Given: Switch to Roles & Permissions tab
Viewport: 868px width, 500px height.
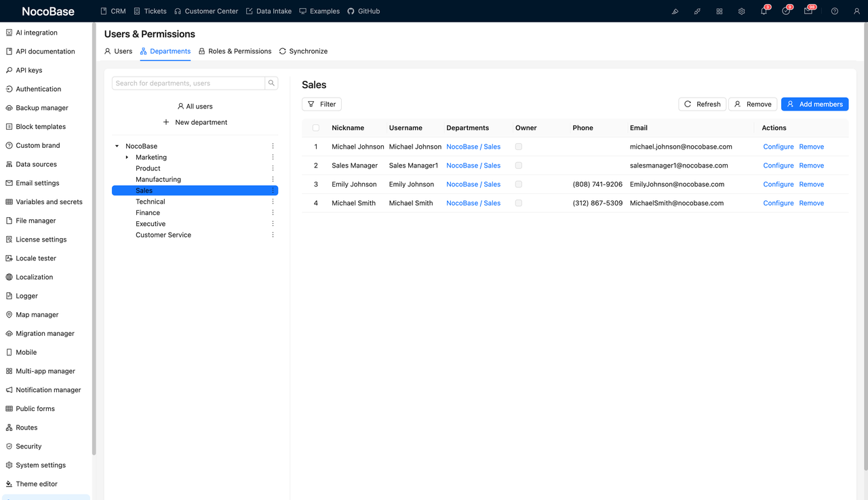Looking at the screenshot, I should pos(235,51).
